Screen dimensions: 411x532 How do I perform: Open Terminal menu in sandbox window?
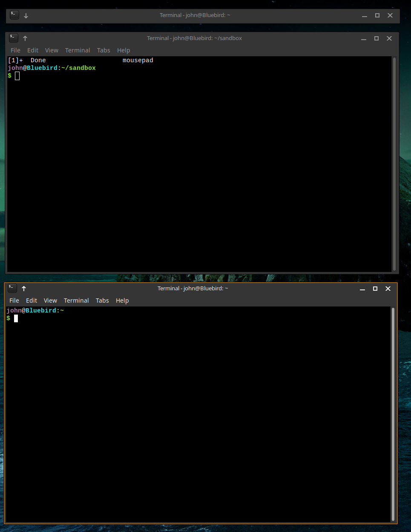coord(78,50)
